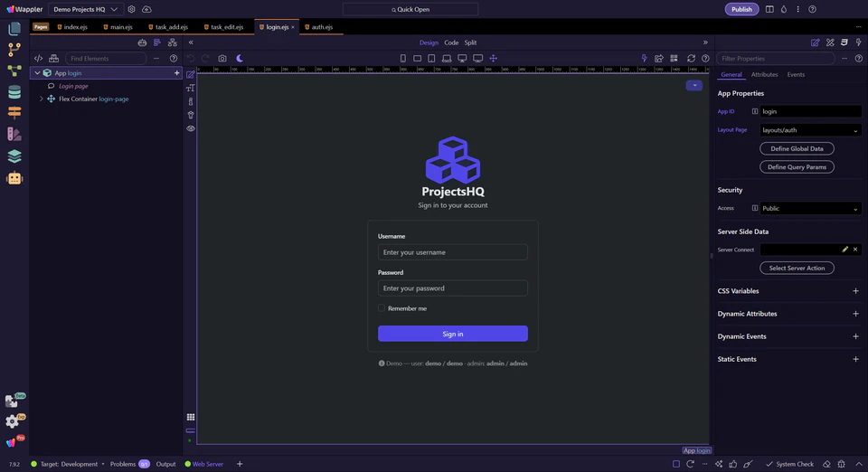Expand the Flex Container login-page node

click(x=41, y=99)
